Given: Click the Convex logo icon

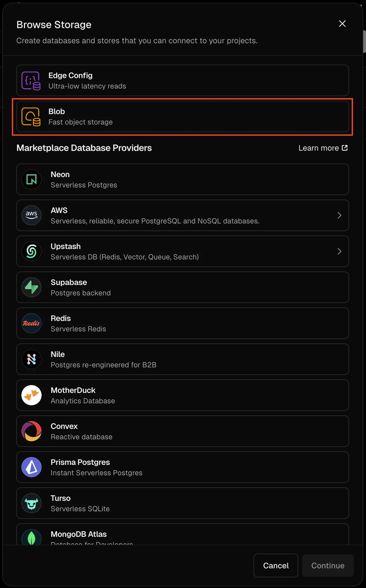Looking at the screenshot, I should coord(31,431).
